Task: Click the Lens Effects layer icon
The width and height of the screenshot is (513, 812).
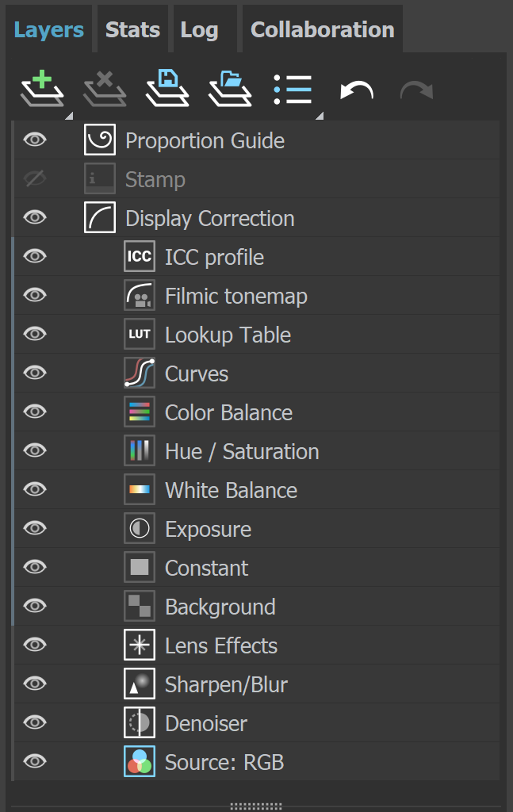Action: click(139, 645)
